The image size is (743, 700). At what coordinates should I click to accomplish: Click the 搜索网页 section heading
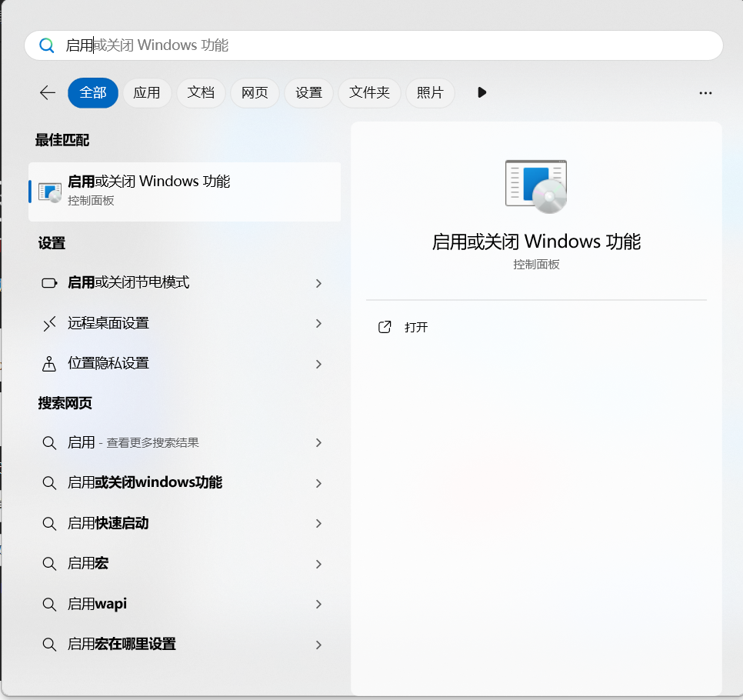[x=65, y=403]
